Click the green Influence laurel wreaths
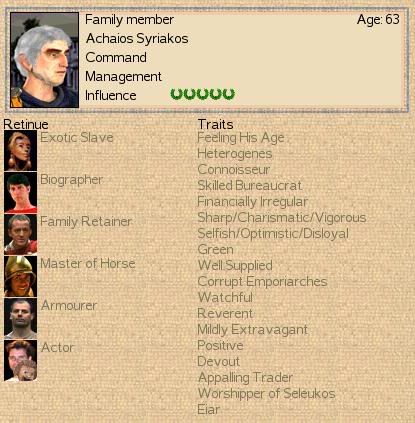The image size is (415, 423). [x=202, y=94]
